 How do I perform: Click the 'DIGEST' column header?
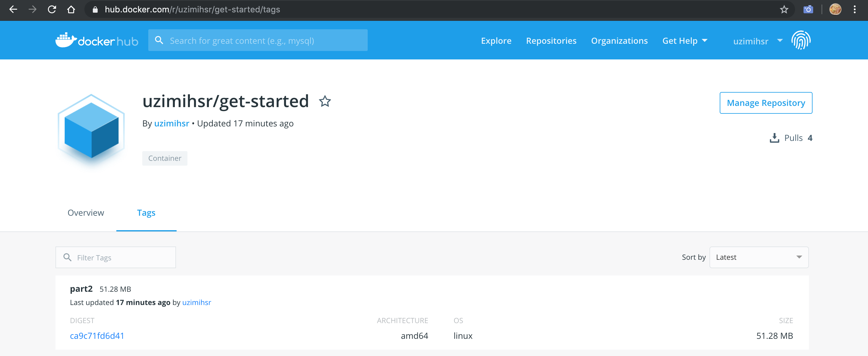pos(82,321)
